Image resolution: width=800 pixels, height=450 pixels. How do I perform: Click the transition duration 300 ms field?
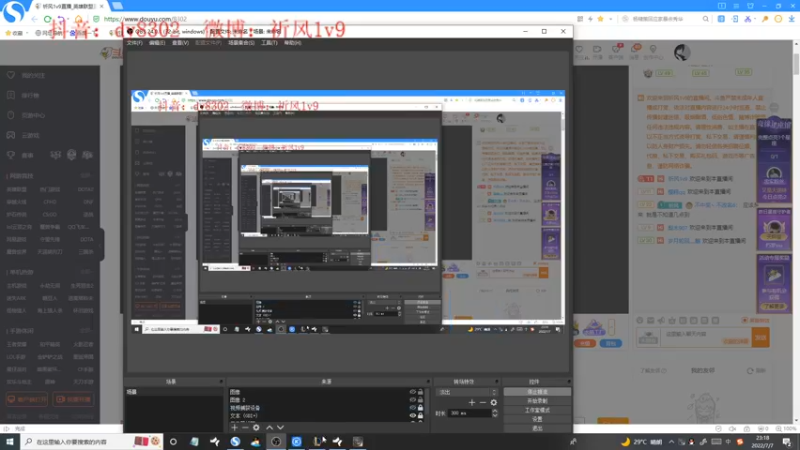point(469,413)
